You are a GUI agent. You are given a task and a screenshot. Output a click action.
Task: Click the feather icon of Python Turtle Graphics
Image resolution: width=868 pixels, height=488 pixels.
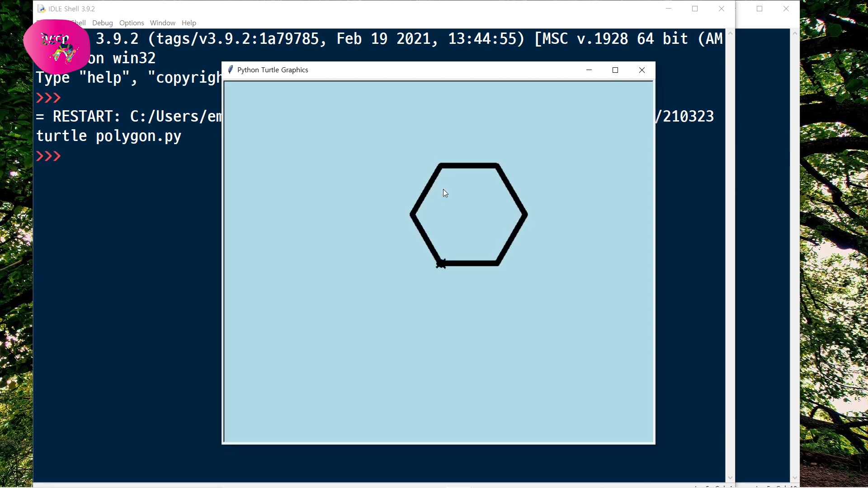(x=231, y=70)
